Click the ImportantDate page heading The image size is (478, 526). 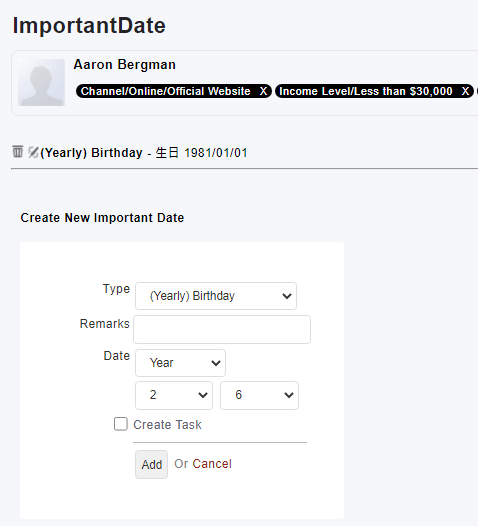pyautogui.click(x=89, y=25)
